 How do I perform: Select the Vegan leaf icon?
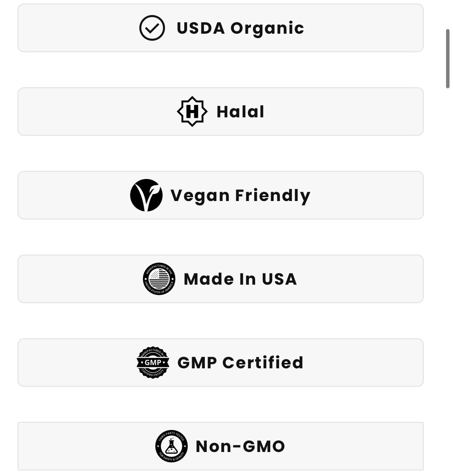click(x=146, y=195)
